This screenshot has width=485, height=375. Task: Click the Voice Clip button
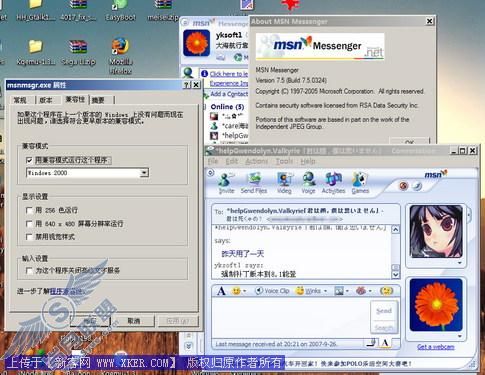[272, 291]
